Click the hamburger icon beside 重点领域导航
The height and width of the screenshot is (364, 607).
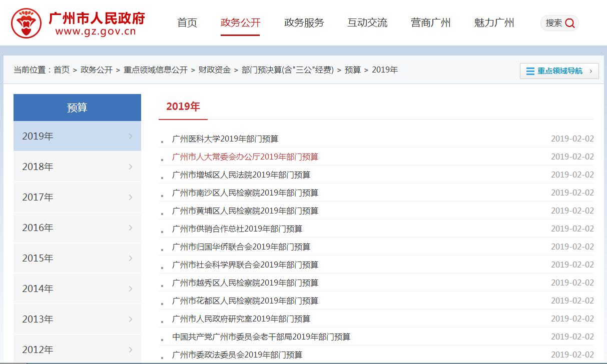coord(530,71)
